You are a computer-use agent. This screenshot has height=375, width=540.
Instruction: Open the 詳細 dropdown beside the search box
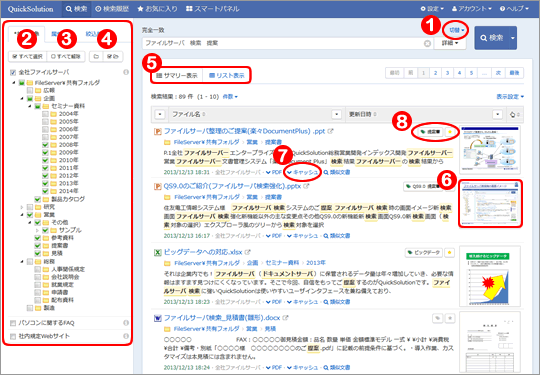point(450,43)
